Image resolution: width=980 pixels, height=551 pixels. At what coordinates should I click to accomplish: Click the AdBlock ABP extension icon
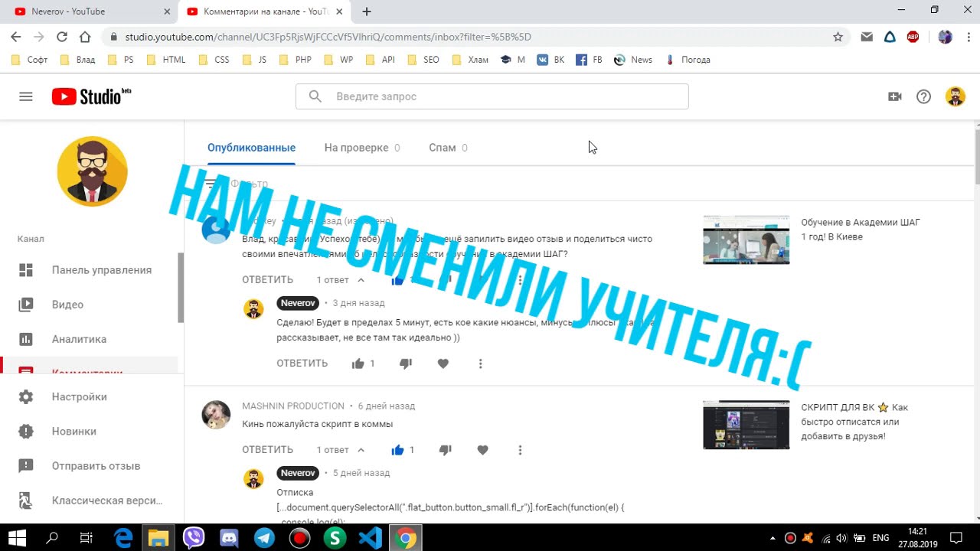[x=913, y=37]
